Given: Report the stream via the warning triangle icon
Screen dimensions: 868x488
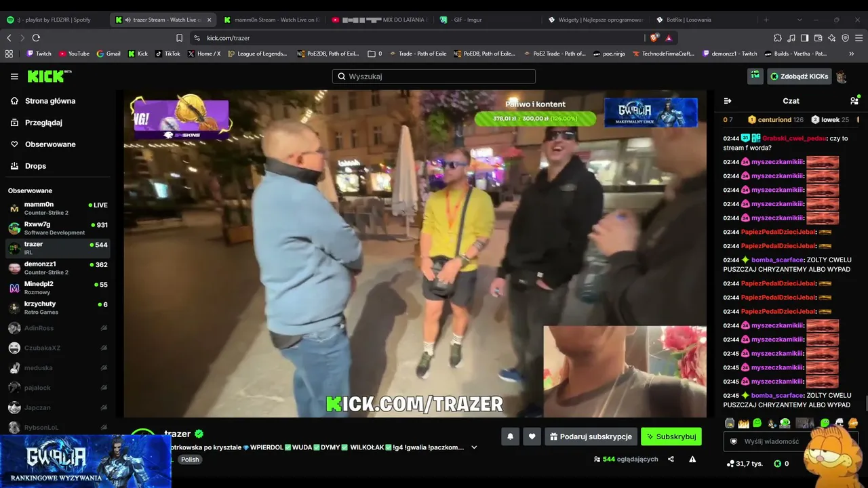Looking at the screenshot, I should [x=692, y=459].
